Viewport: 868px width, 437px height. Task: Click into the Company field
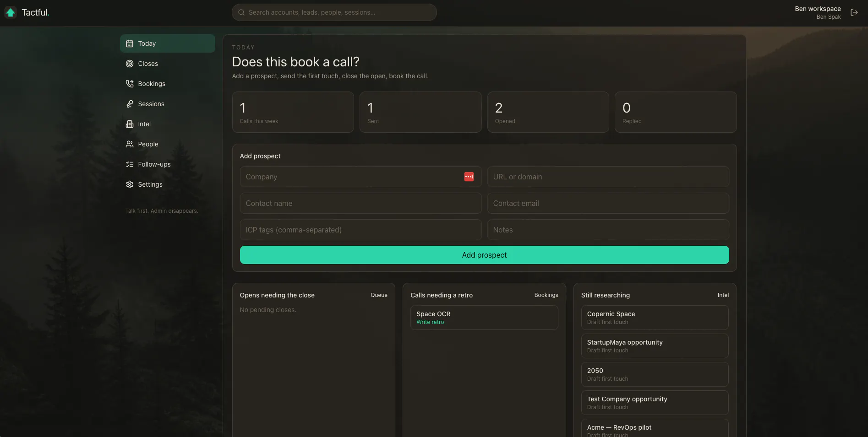361,177
